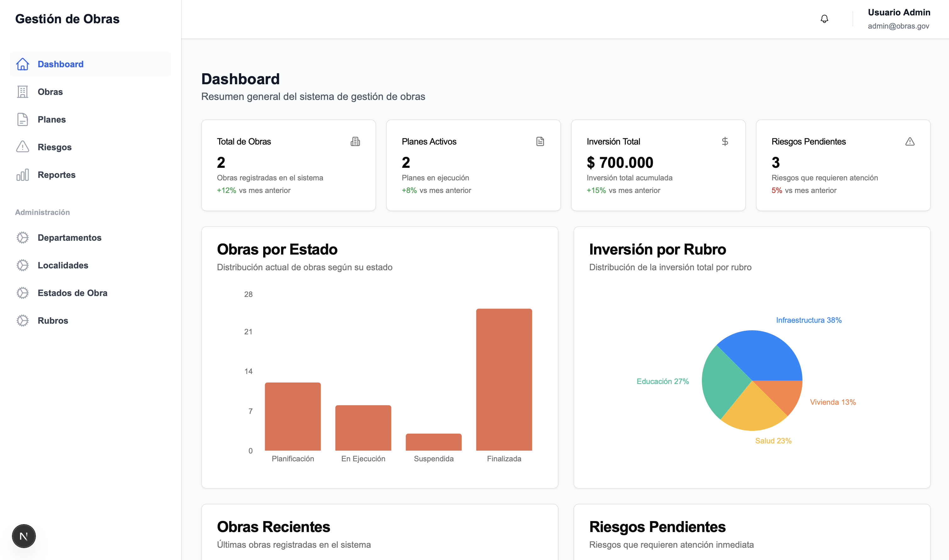Navigate to Estados de Obra

72,293
